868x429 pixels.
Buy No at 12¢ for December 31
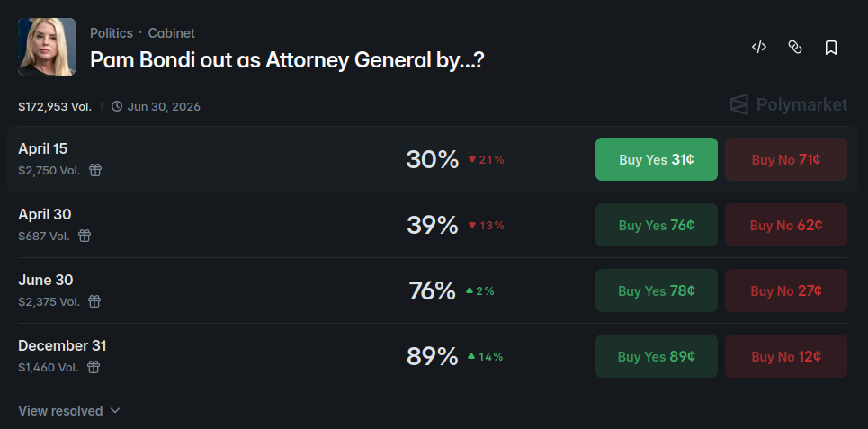tap(785, 356)
